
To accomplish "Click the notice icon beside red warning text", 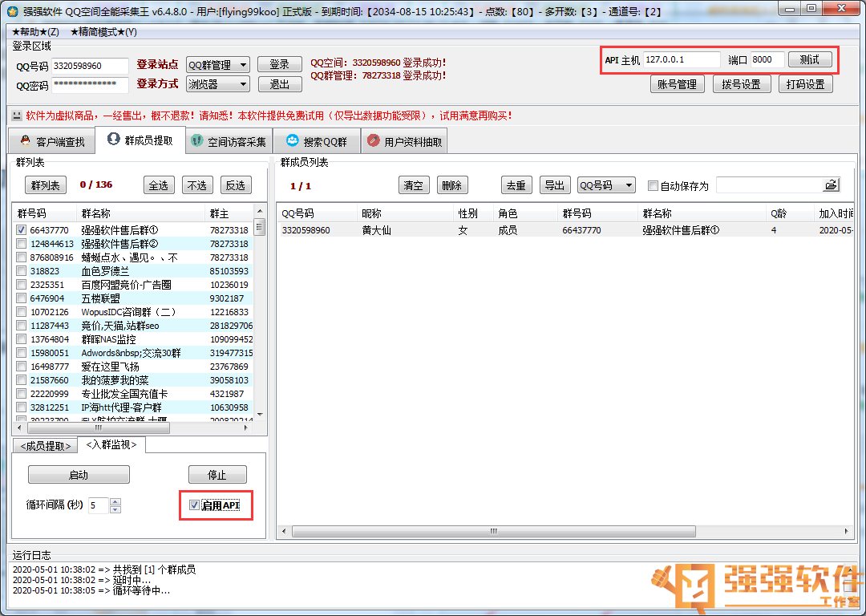I will [17, 115].
